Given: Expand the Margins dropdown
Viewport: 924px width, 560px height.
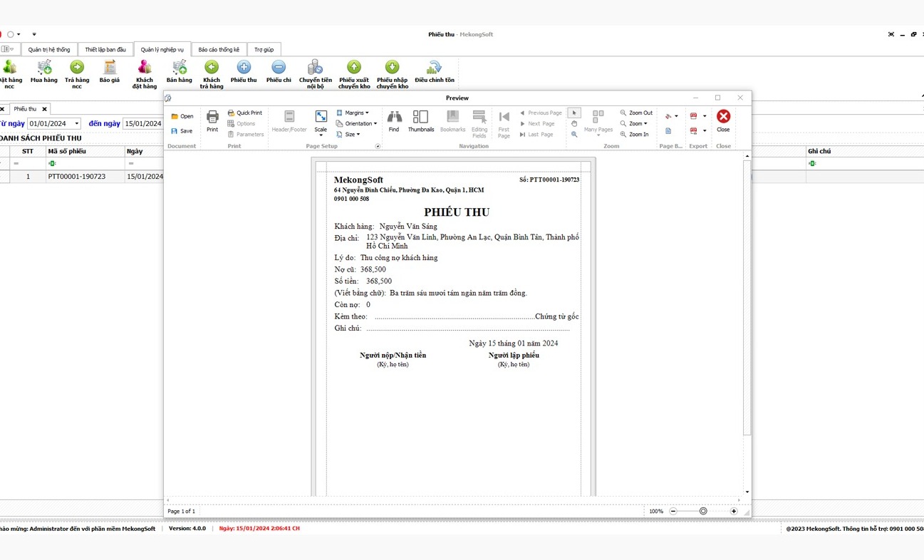Looking at the screenshot, I should tap(353, 113).
